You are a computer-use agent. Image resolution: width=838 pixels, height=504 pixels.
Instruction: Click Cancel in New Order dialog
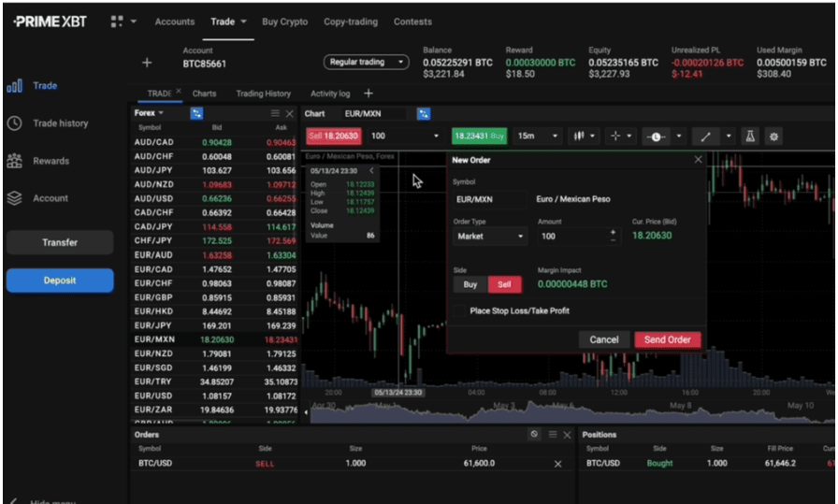coord(604,340)
